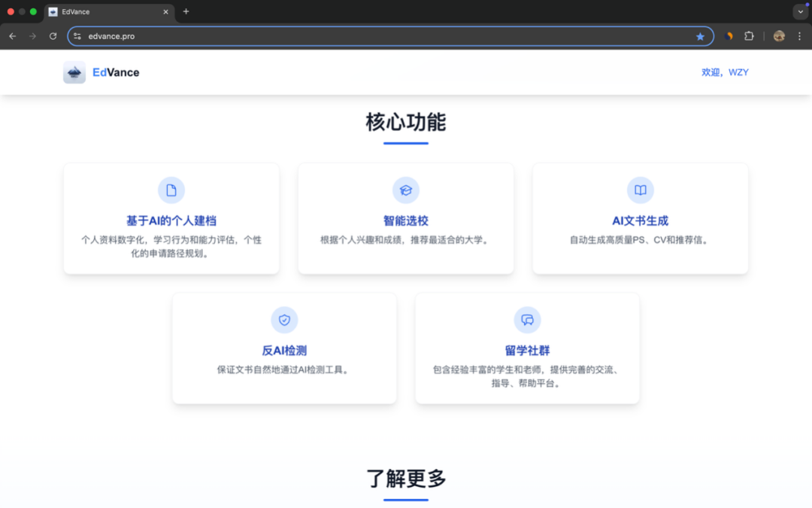Open the site information icon in address bar
This screenshot has width=812, height=508.
pyautogui.click(x=77, y=35)
